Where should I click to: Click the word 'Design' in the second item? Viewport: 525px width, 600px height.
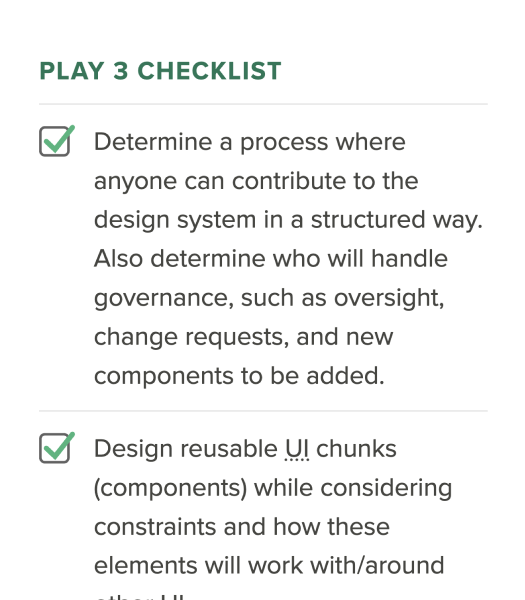pos(133,450)
